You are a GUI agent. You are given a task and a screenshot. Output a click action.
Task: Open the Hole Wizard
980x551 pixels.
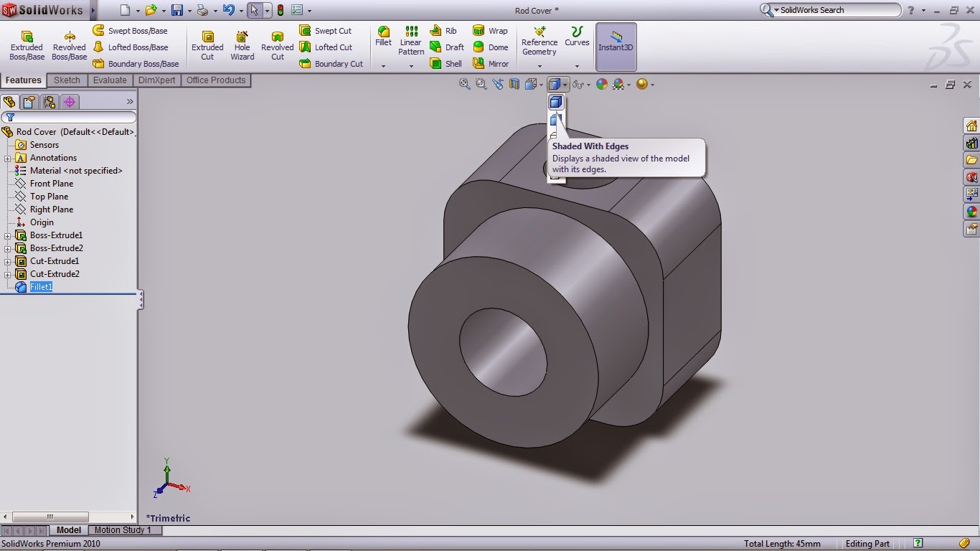pos(242,45)
